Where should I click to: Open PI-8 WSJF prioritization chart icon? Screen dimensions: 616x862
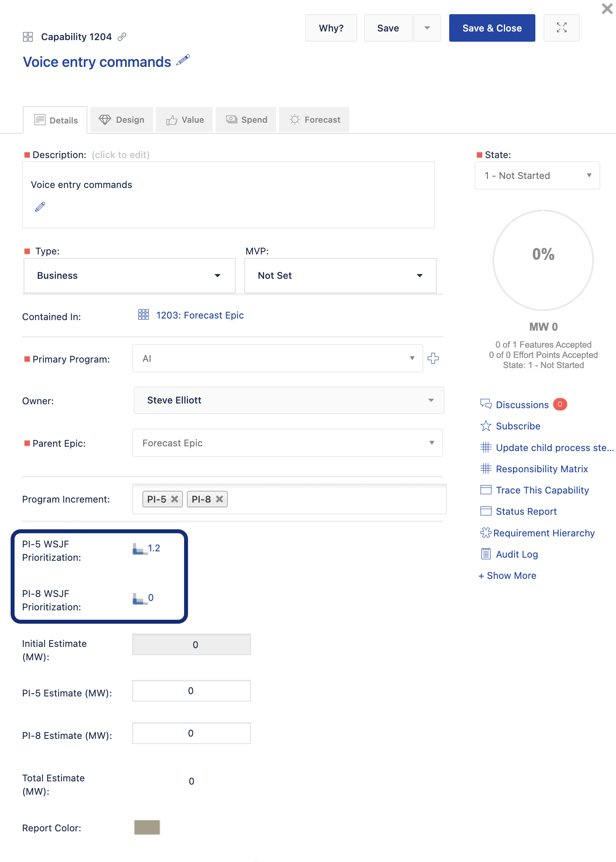(x=139, y=599)
